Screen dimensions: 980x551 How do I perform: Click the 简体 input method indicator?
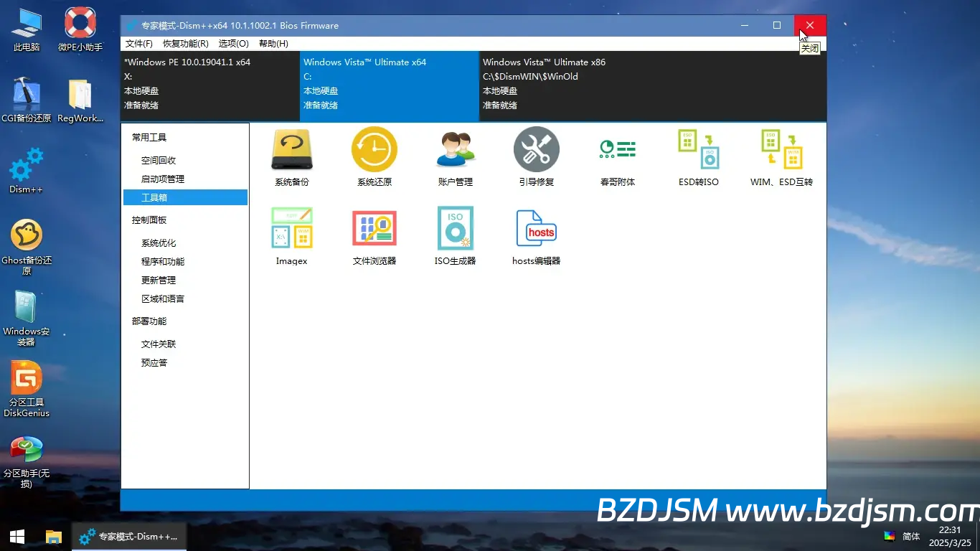click(x=911, y=537)
